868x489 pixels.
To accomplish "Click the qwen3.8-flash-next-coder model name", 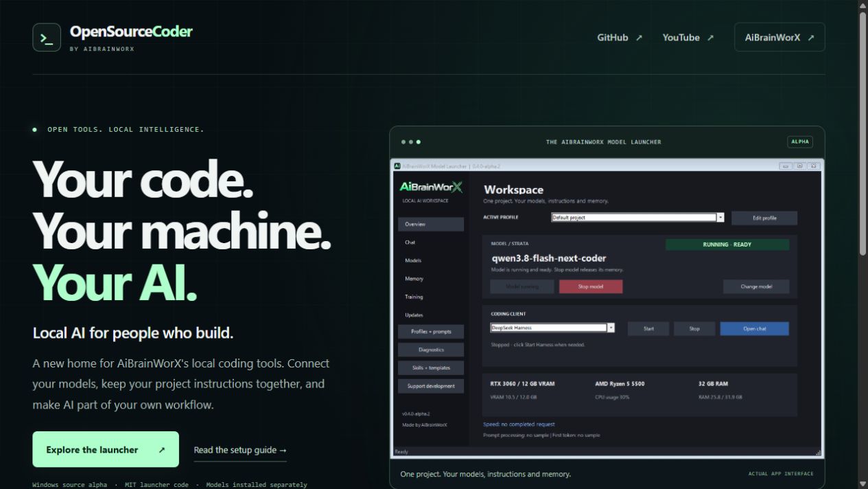I will 549,259.
